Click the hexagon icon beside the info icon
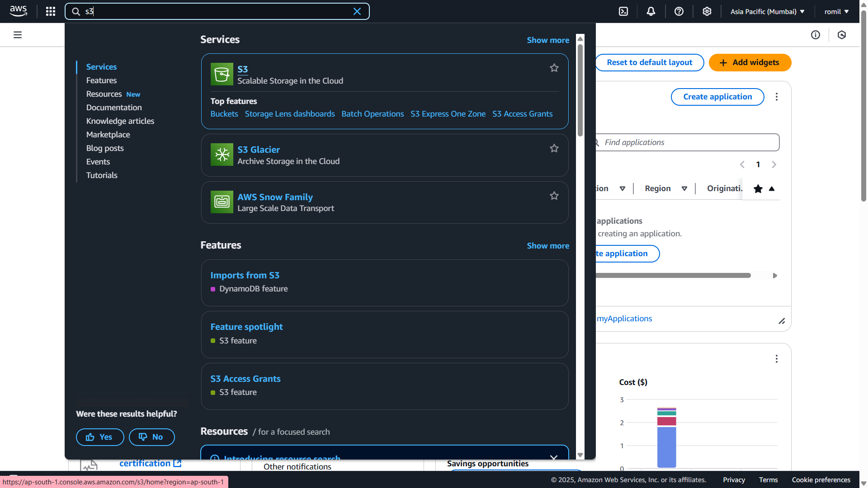The height and width of the screenshot is (488, 868). 842,35
